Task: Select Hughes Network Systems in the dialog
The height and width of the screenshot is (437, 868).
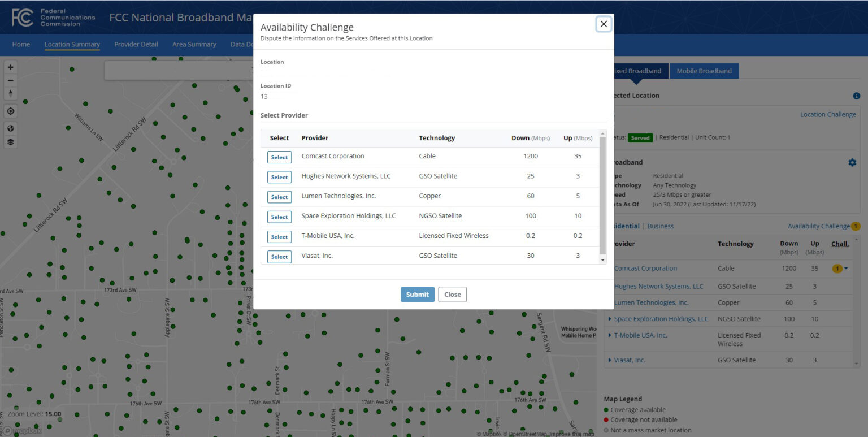Action: 279,177
